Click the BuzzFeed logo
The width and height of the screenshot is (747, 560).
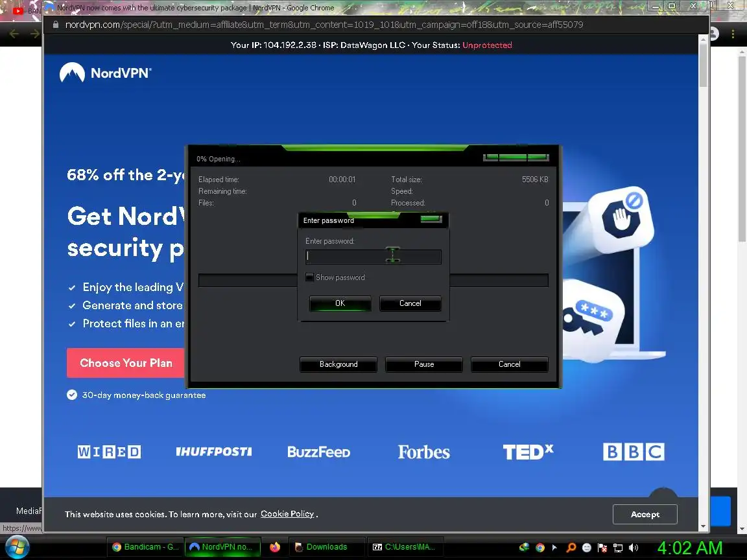pyautogui.click(x=319, y=452)
